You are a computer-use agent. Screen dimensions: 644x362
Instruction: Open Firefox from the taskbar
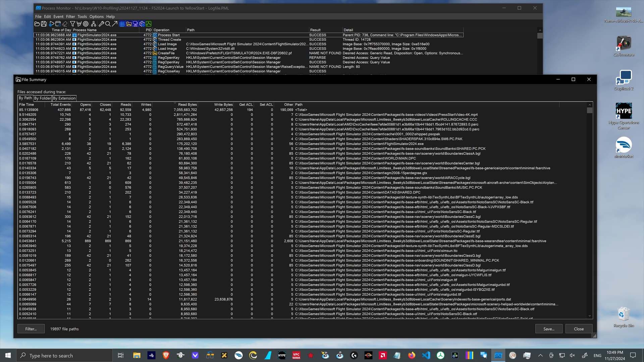pos(412,355)
